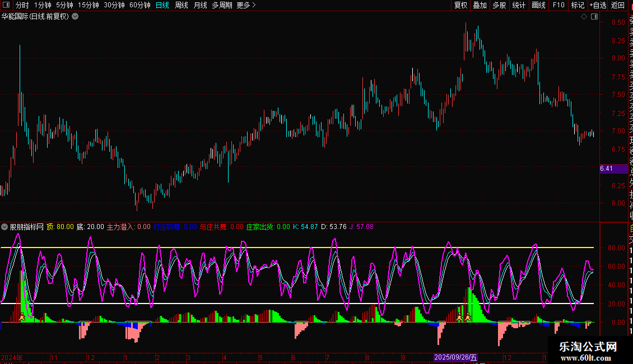The width and height of the screenshot is (633, 364).
Task: Click the K: 54.87 value
Action: [305, 227]
